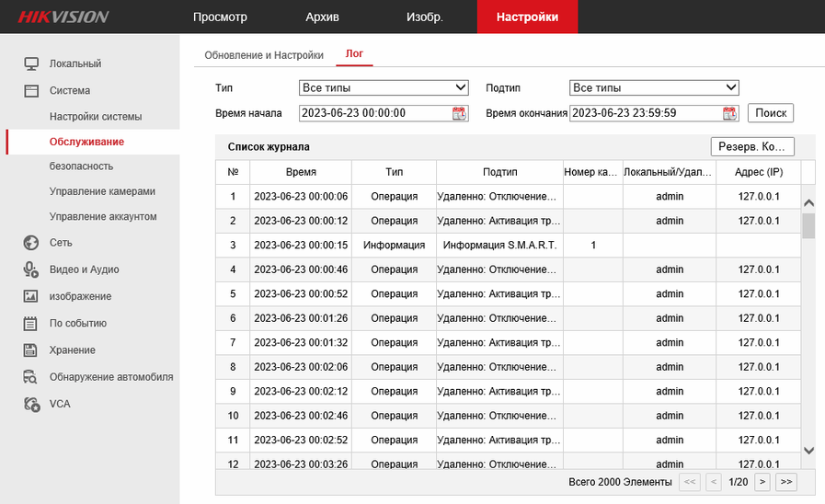Click the Время column header
Screen dimensions: 825x504
tap(301, 172)
